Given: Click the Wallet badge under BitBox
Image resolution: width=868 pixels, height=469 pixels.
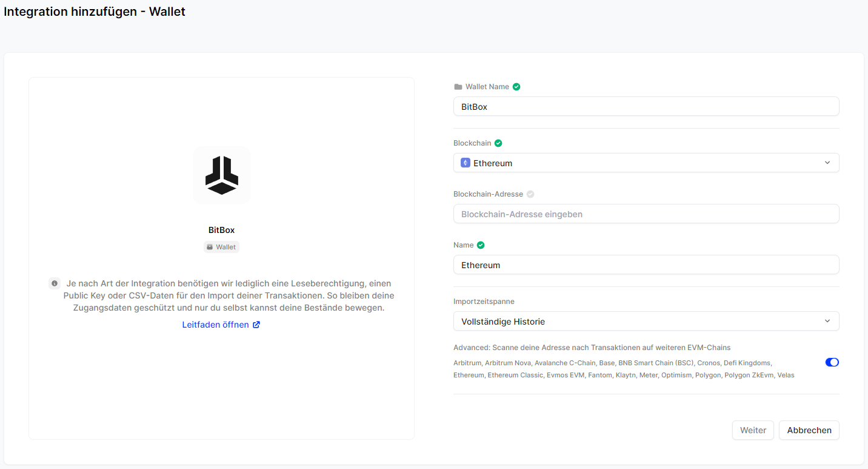Looking at the screenshot, I should pos(222,247).
